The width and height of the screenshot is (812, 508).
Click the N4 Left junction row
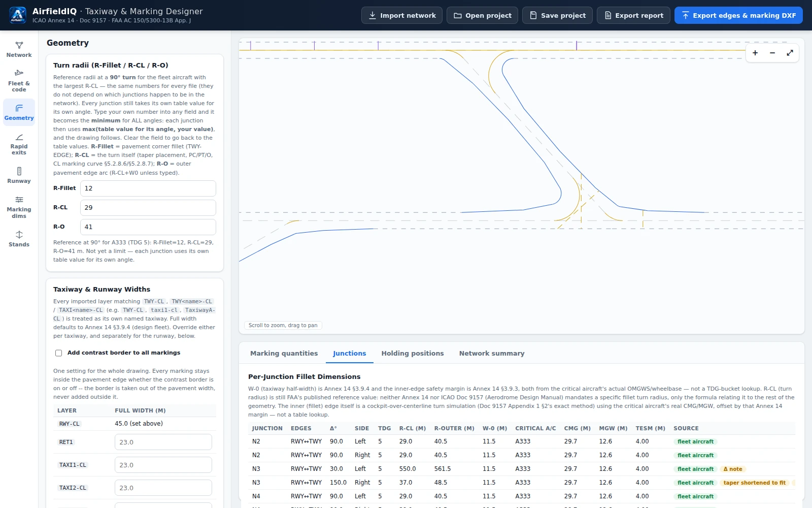(522, 496)
